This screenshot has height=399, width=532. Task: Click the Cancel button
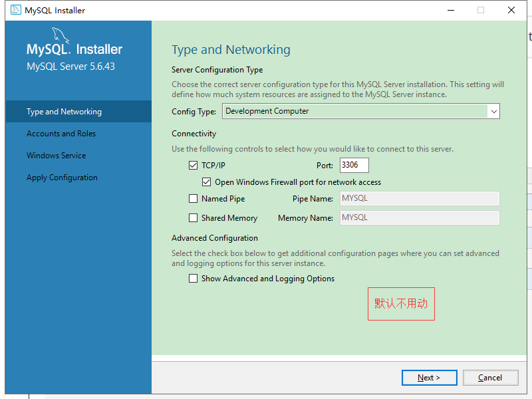[490, 378]
